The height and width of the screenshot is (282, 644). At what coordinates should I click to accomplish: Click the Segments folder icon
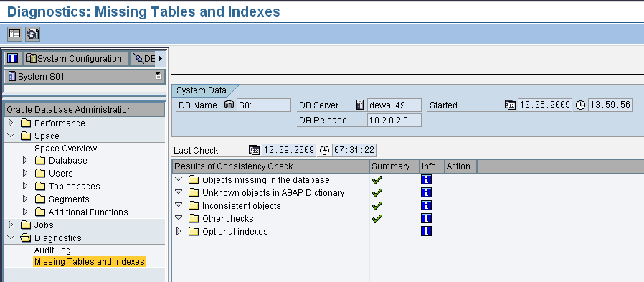point(40,199)
